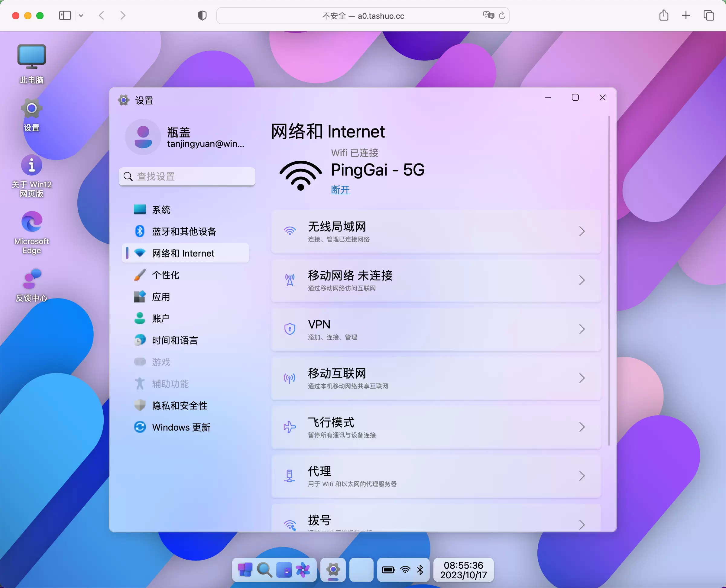The height and width of the screenshot is (588, 726).
Task: Expand the 代理 row chevron
Action: (x=582, y=476)
